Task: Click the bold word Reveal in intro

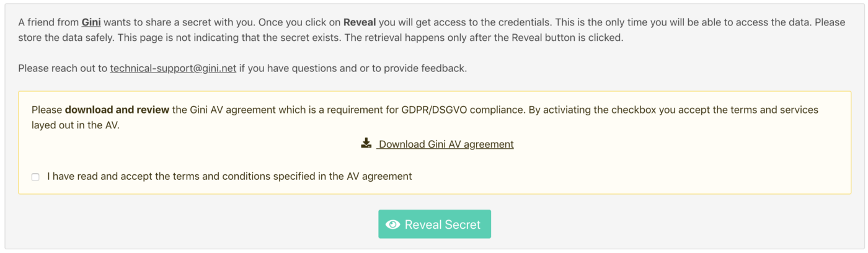Action: [x=360, y=22]
